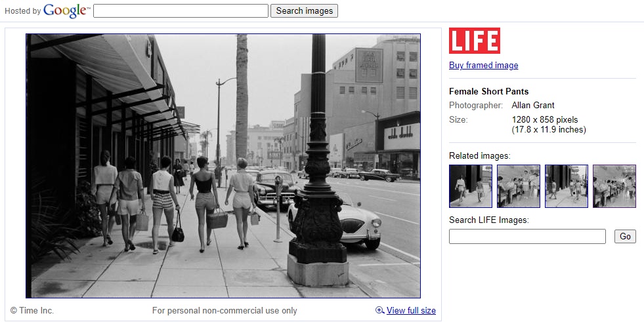
Task: Click the red LIFE logo
Action: [475, 41]
